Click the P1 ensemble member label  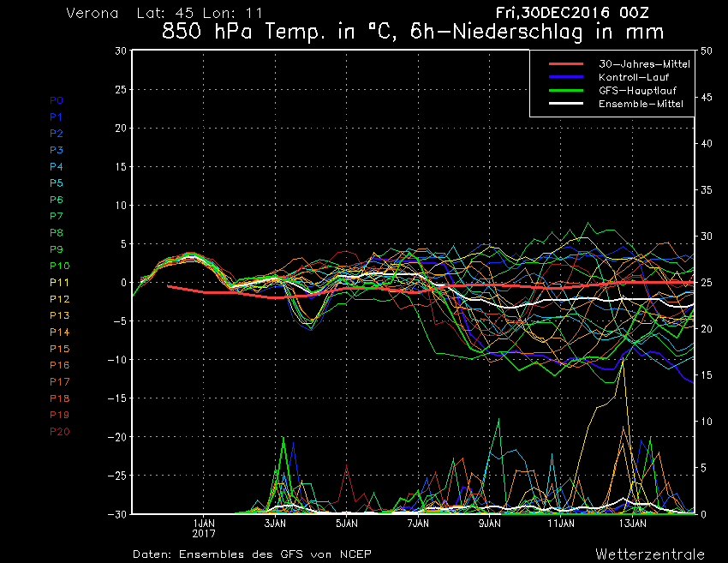click(57, 117)
